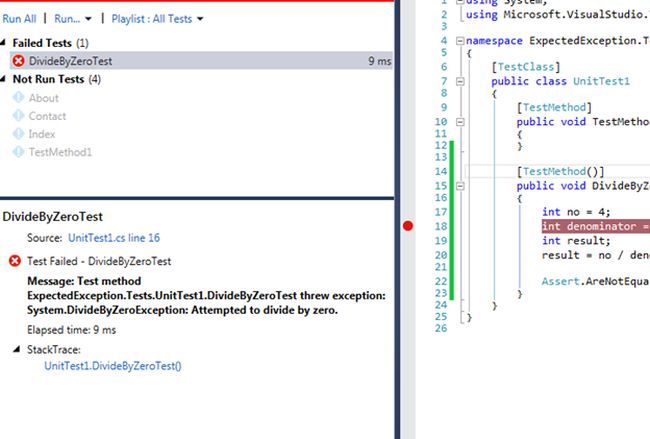The height and width of the screenshot is (439, 650).
Task: Select the DivideByZeroTest failed test row
Action: (201, 61)
